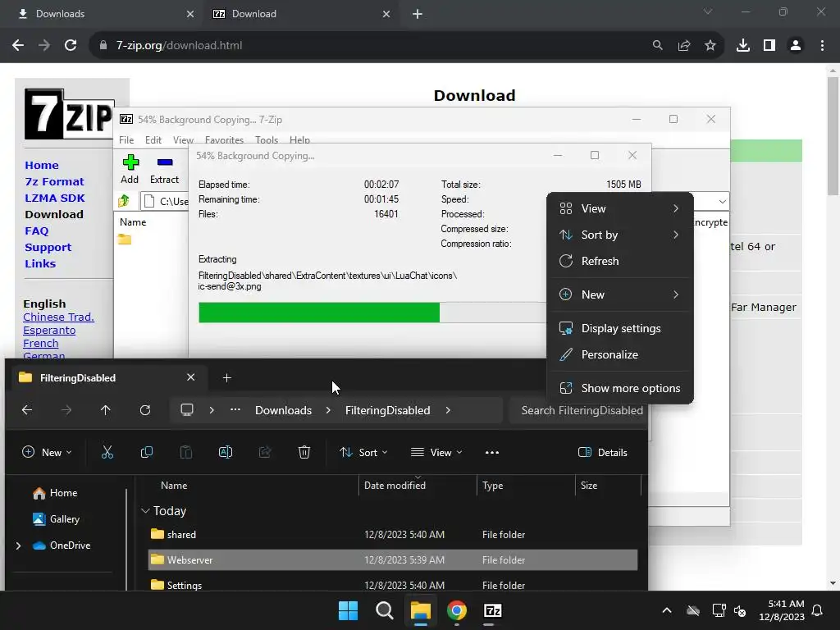Open the Sort dropdown in File Explorer
Viewport: 840px width, 630px height.
click(363, 452)
